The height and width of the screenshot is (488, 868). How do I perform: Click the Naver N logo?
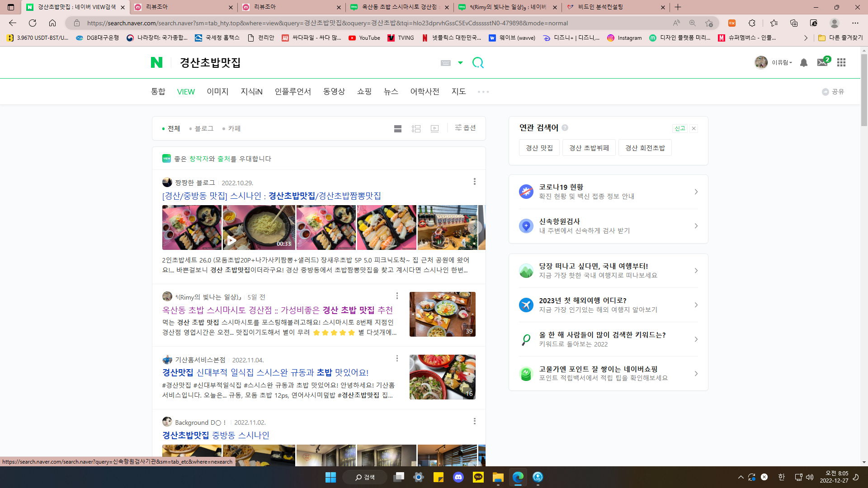point(156,62)
